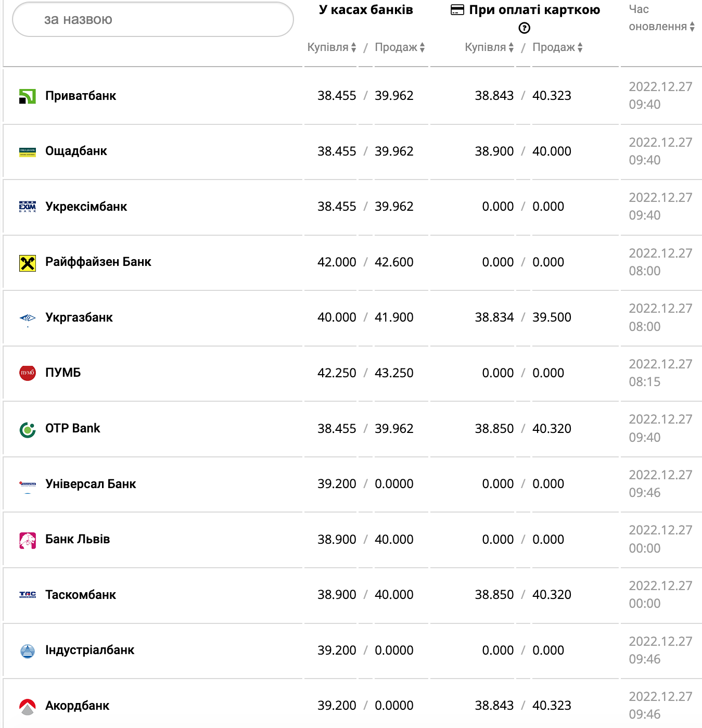702x728 pixels.
Task: Sort by card payment Купівля column
Action: 489,47
